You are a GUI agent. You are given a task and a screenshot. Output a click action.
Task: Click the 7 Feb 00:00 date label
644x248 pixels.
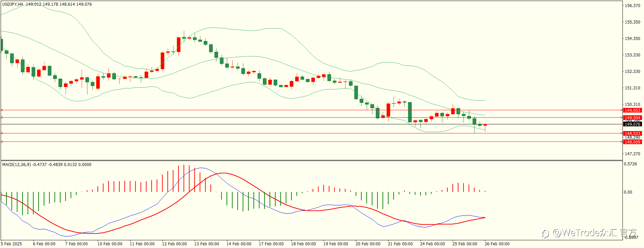pyautogui.click(x=76, y=244)
